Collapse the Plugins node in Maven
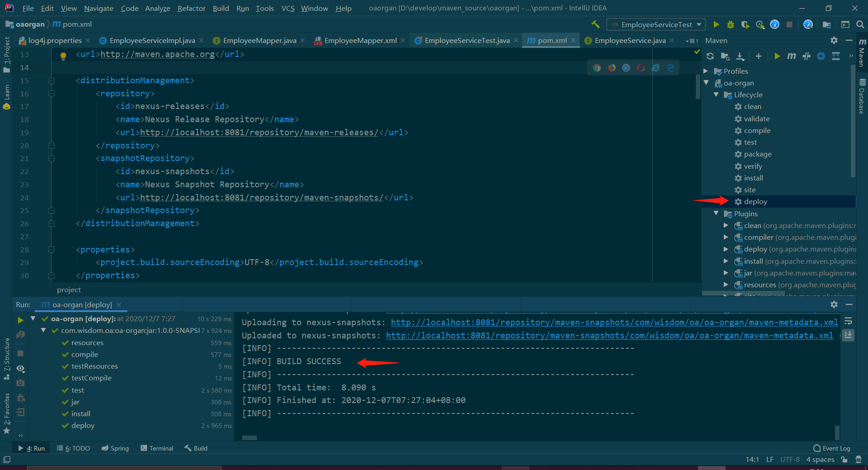 716,213
